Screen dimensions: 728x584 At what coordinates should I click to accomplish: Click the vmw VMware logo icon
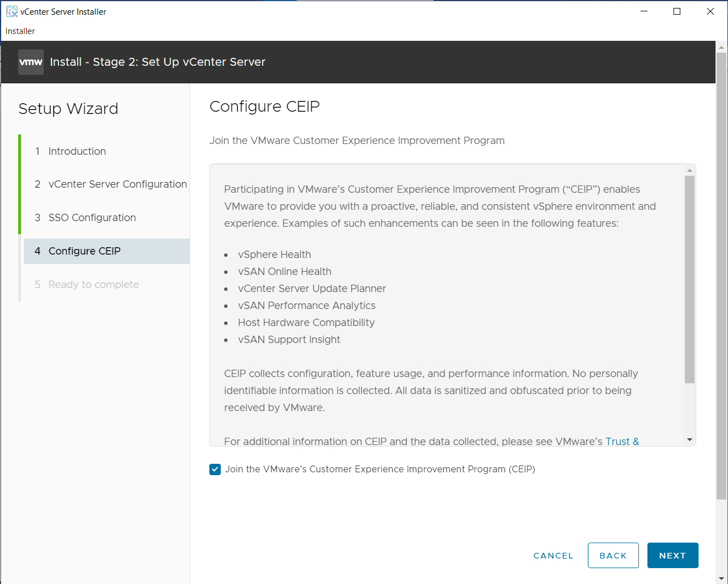tap(31, 62)
